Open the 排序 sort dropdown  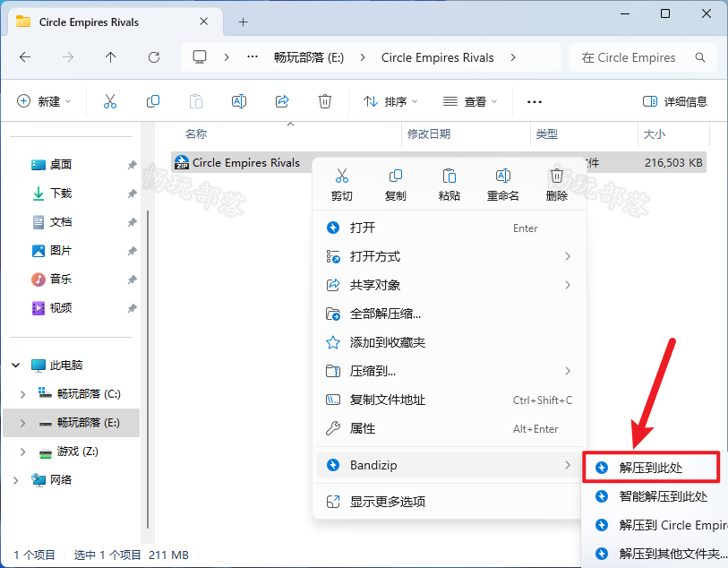point(390,101)
